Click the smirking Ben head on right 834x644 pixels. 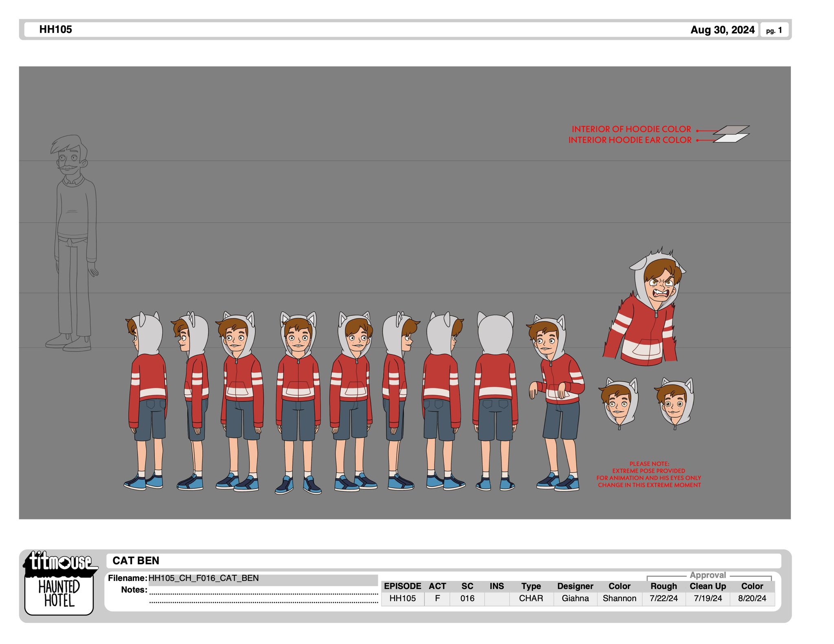674,403
